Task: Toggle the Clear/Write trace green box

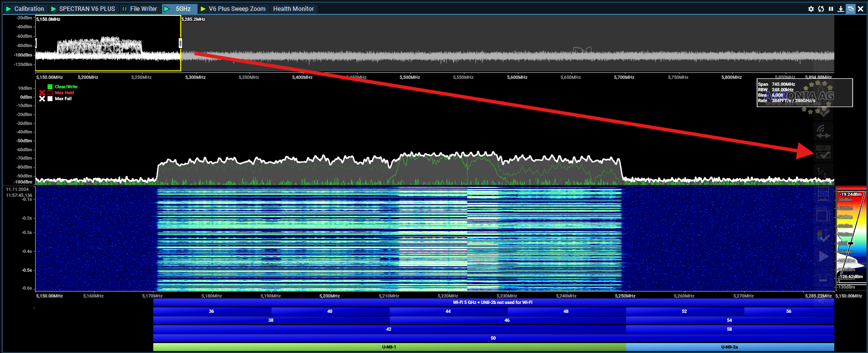Action: pos(50,87)
